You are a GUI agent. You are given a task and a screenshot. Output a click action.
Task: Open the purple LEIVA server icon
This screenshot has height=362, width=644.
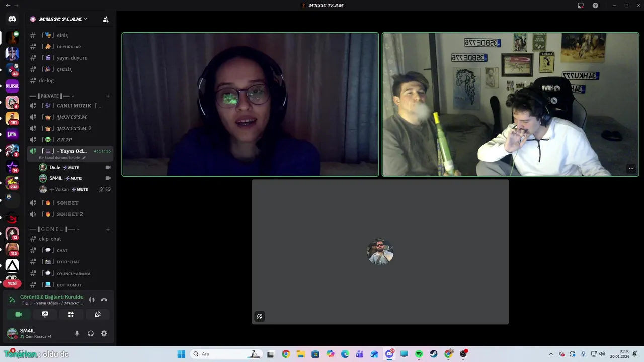[x=12, y=134]
